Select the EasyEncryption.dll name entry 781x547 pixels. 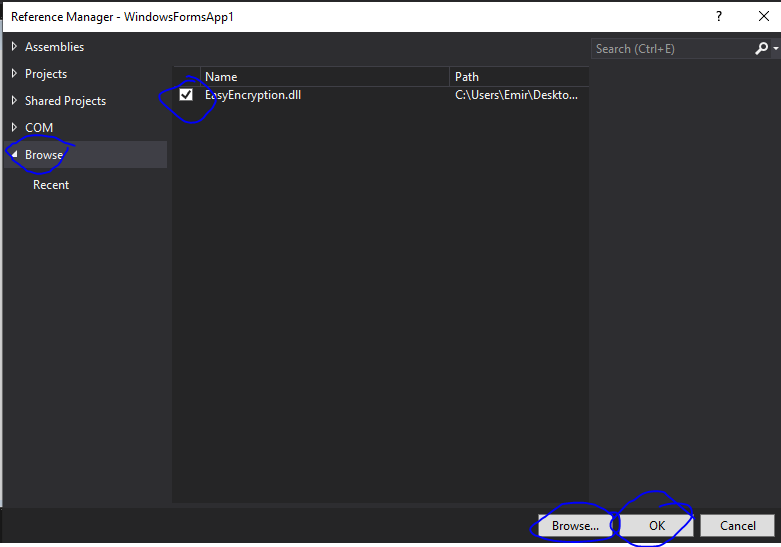point(253,95)
